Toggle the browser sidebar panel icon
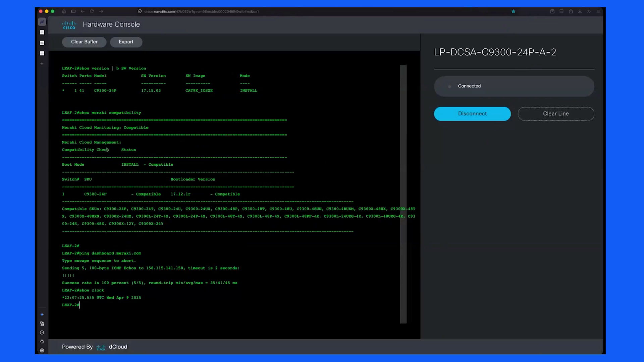This screenshot has width=644, height=362. coord(73,11)
